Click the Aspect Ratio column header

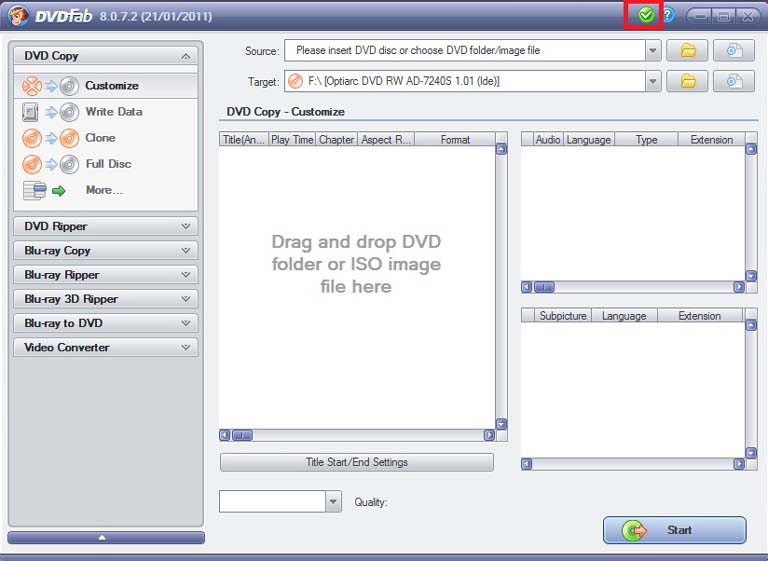386,140
